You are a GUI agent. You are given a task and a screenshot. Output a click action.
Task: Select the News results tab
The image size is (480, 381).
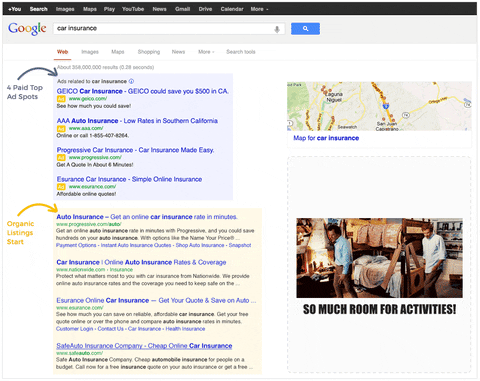click(178, 52)
